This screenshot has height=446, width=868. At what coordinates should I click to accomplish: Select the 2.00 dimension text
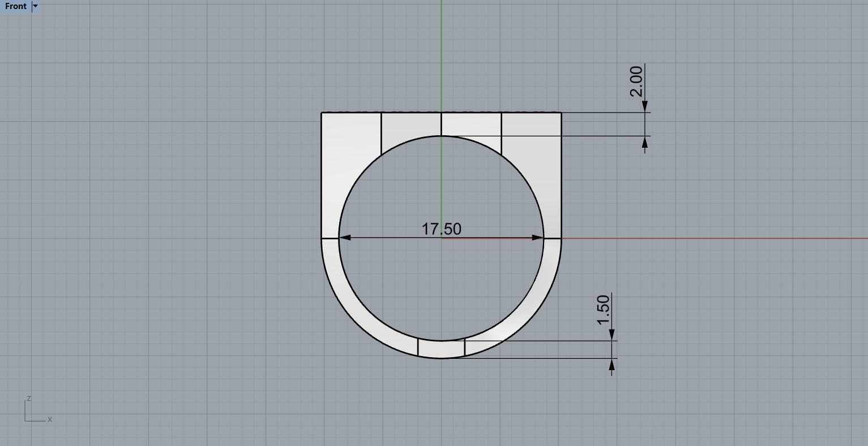coord(636,82)
